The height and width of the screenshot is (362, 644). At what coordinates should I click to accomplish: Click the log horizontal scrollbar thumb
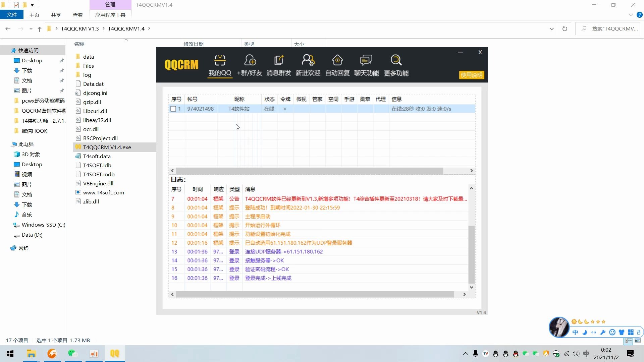point(315,294)
